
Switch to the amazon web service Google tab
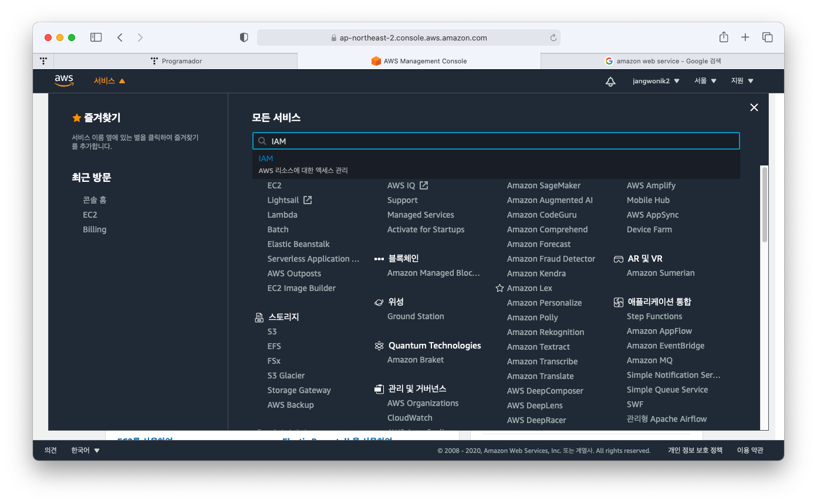(662, 60)
